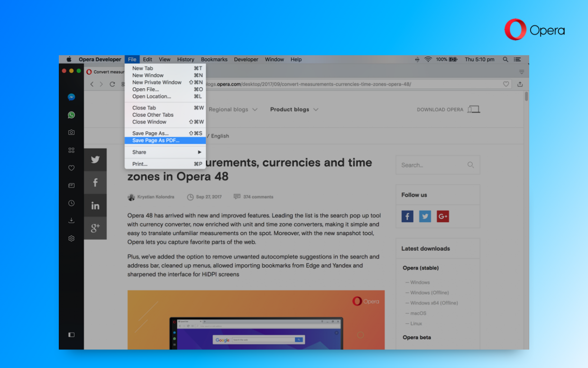Collapse the sidebar with the bottom toggle
The width and height of the screenshot is (588, 368).
tap(71, 335)
